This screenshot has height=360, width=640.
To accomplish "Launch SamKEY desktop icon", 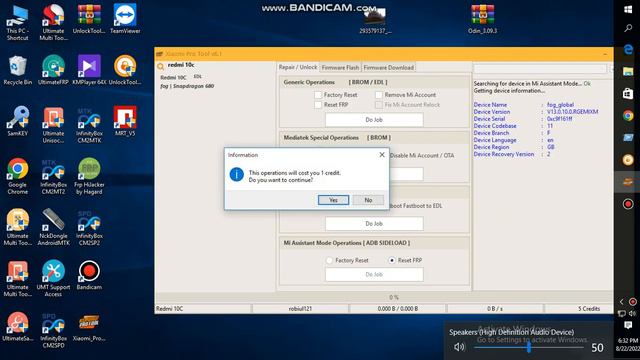I will click(18, 121).
